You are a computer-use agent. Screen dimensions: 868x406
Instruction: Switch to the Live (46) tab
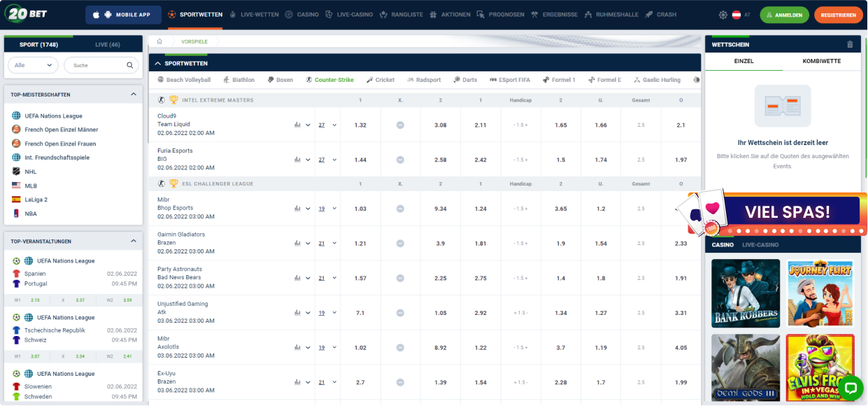[x=108, y=45]
